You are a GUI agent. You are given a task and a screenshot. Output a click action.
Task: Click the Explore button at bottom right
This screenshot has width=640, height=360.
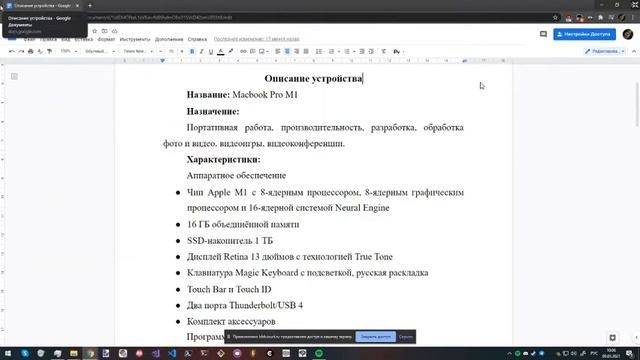(613, 338)
